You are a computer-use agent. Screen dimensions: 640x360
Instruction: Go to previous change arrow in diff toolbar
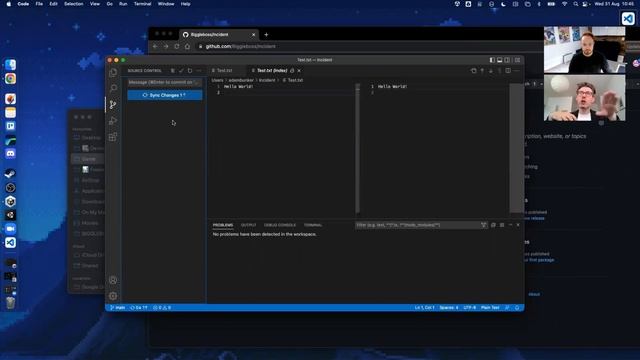pos(482,71)
